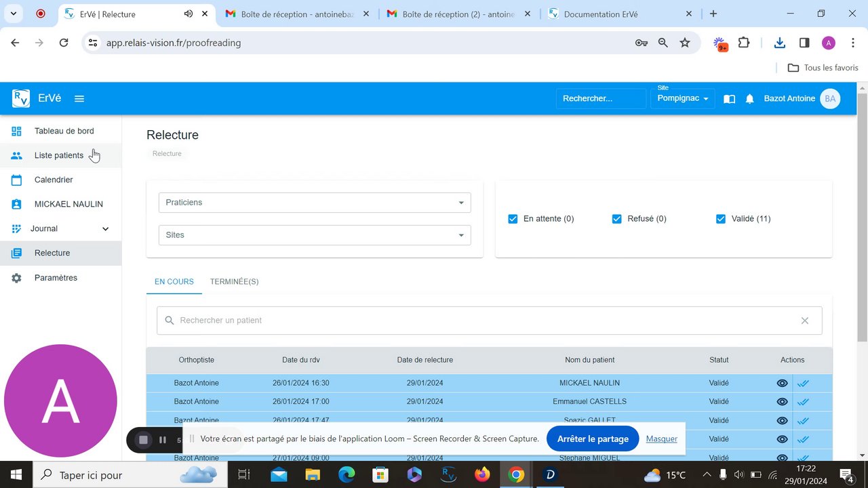The width and height of the screenshot is (868, 488).
Task: Switch to the EN COURS tab
Action: (x=174, y=282)
